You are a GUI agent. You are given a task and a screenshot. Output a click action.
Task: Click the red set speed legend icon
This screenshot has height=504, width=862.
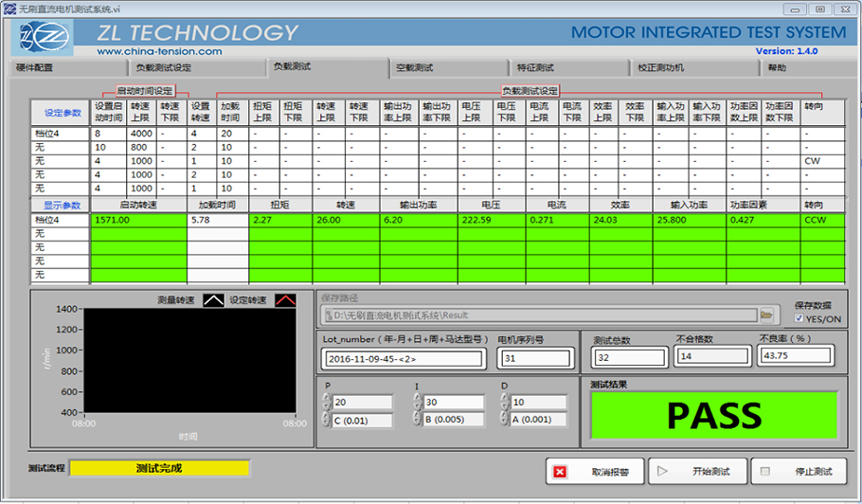285,300
